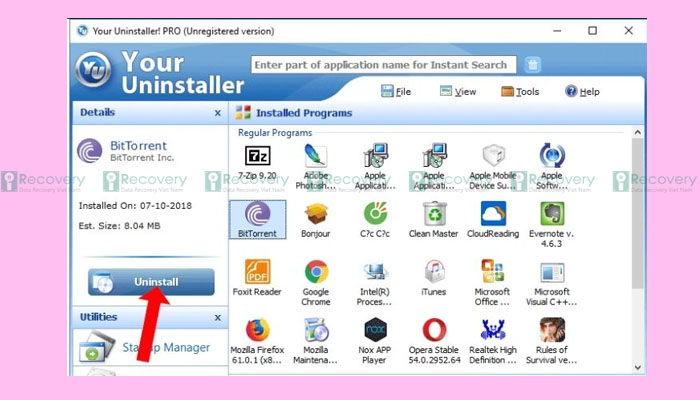700x400 pixels.
Task: Click the program list vertical scrollbar thumb
Action: coord(638,213)
